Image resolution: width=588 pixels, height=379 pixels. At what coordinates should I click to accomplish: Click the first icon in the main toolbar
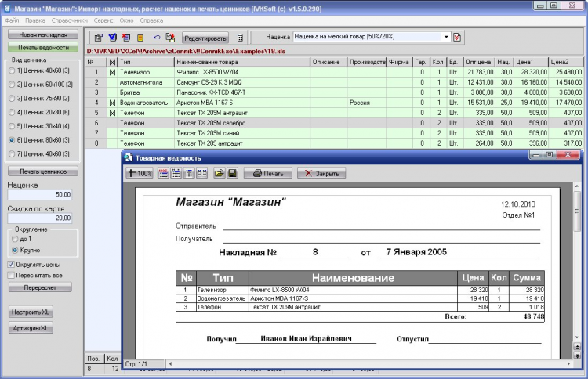coord(99,37)
